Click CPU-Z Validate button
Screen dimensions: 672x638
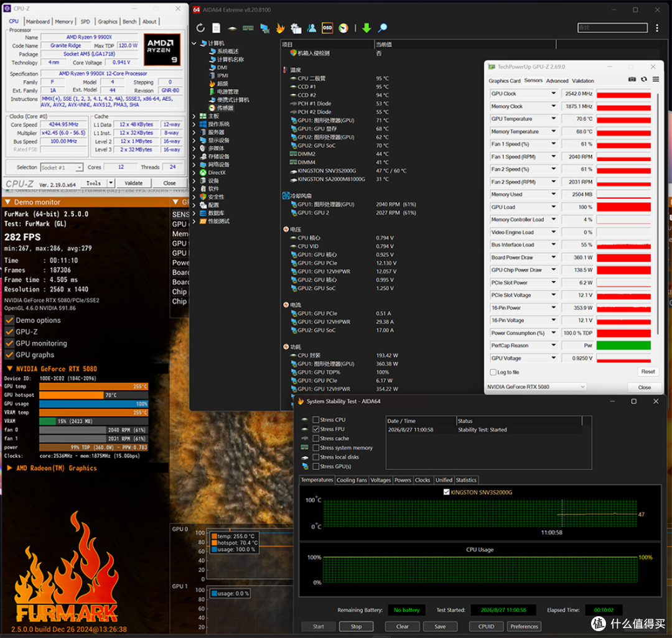click(133, 183)
